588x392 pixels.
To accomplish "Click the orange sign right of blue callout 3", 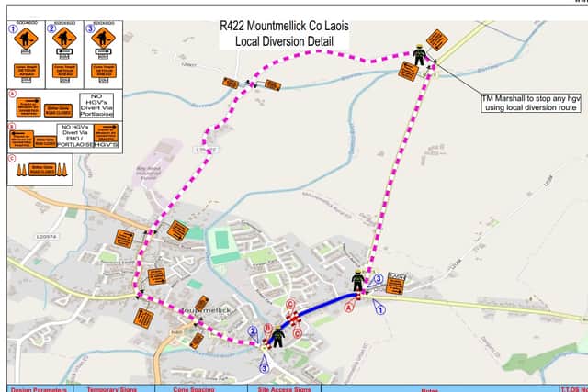I will (x=395, y=284).
